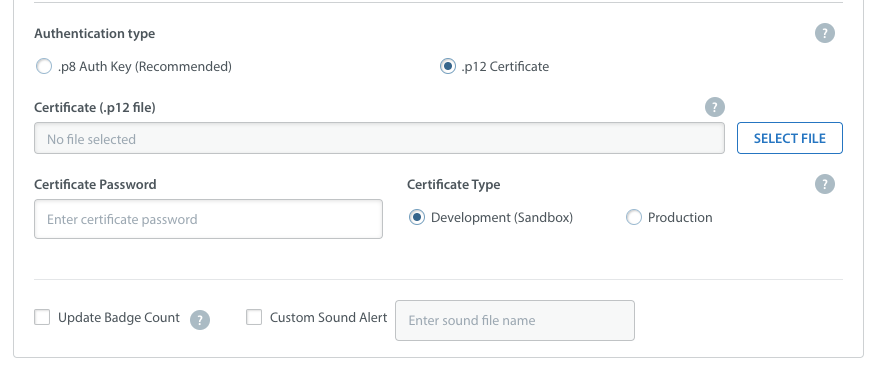872x368 pixels.
Task: Open help icon for Authentication type
Action: [x=825, y=33]
